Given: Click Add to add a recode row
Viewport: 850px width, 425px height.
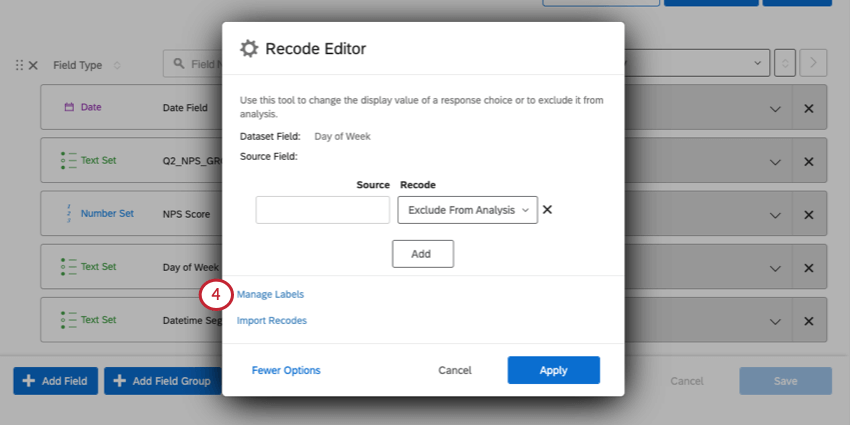Looking at the screenshot, I should pyautogui.click(x=422, y=254).
